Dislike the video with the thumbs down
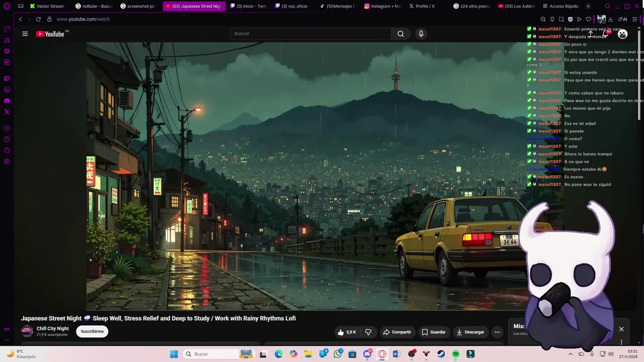Image resolution: width=644 pixels, height=362 pixels. pyautogui.click(x=368, y=332)
